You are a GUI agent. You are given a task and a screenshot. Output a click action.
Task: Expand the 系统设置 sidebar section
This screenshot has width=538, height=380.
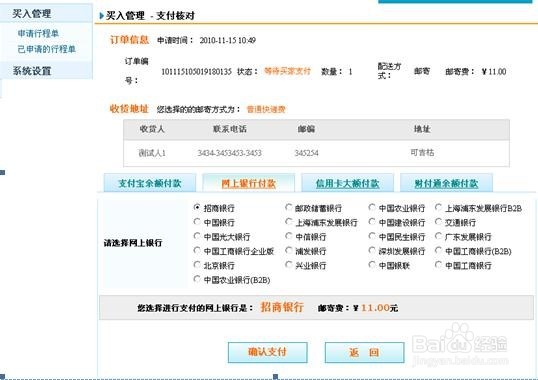46,71
